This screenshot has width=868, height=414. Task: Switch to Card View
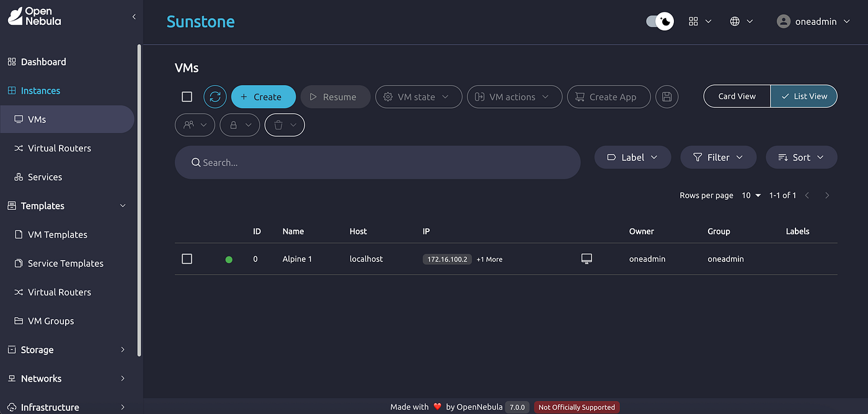pyautogui.click(x=737, y=96)
